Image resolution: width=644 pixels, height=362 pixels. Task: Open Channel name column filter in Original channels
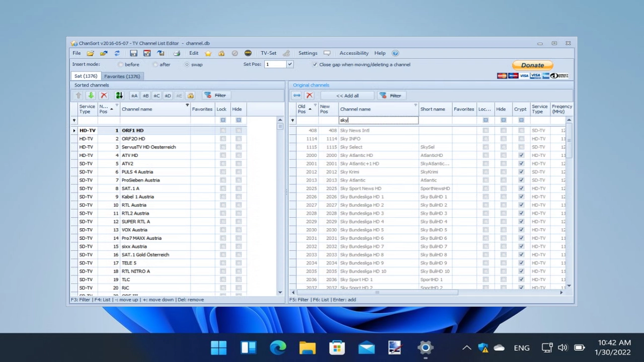(416, 106)
